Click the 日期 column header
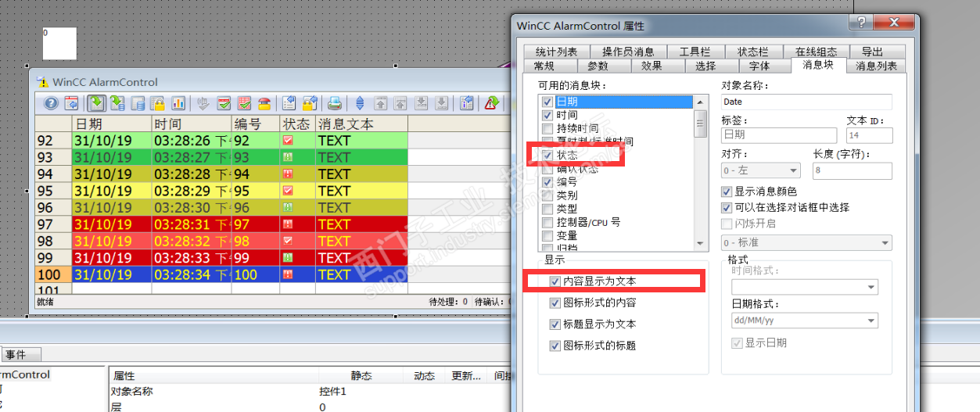 pos(111,124)
